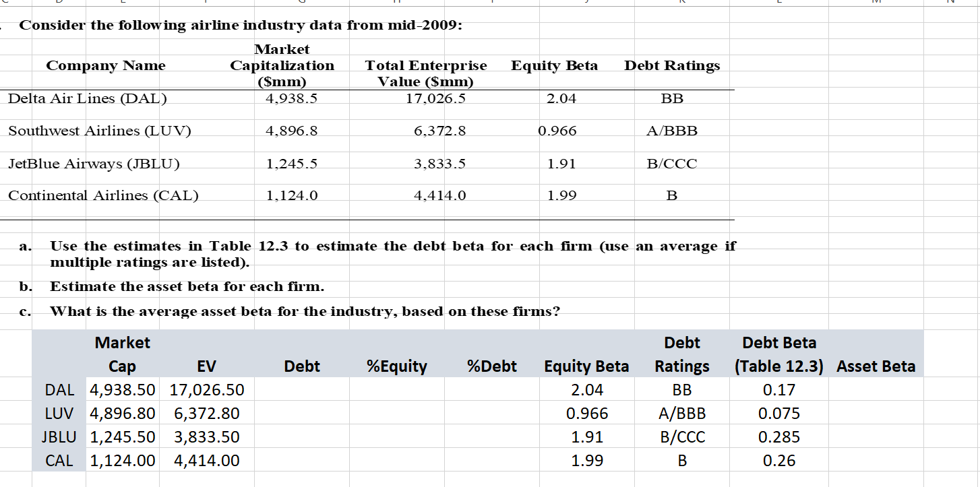The height and width of the screenshot is (487, 980).
Task: Select EV cell 17,026.50
Action: click(208, 389)
